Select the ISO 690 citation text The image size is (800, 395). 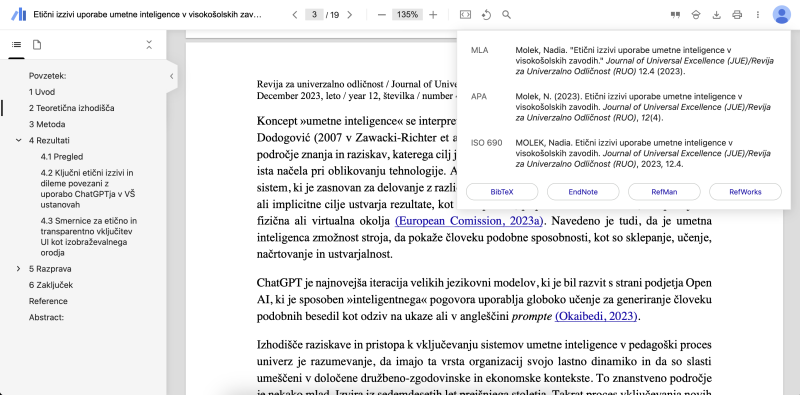(x=643, y=154)
